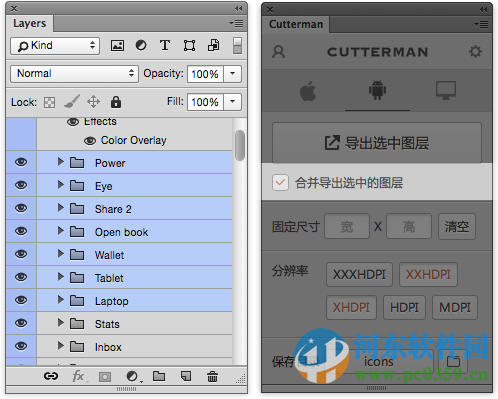
Task: Toggle HDPI resolution button
Action: point(404,307)
